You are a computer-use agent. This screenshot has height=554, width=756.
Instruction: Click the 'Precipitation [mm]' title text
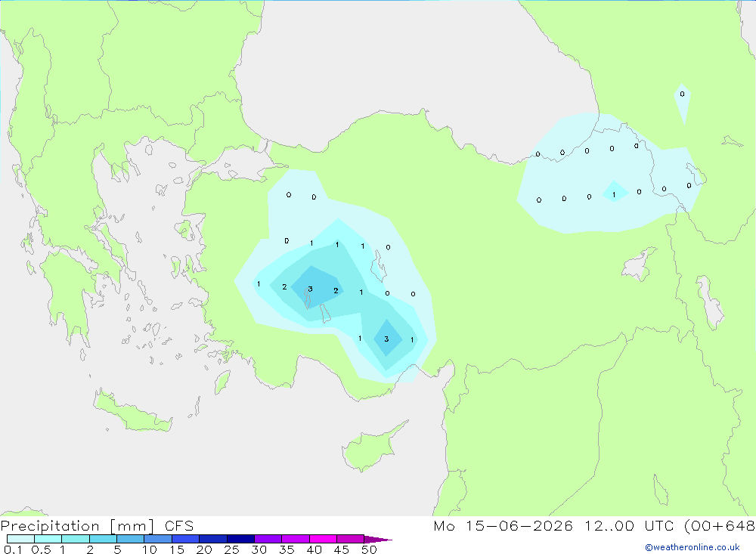(77, 526)
